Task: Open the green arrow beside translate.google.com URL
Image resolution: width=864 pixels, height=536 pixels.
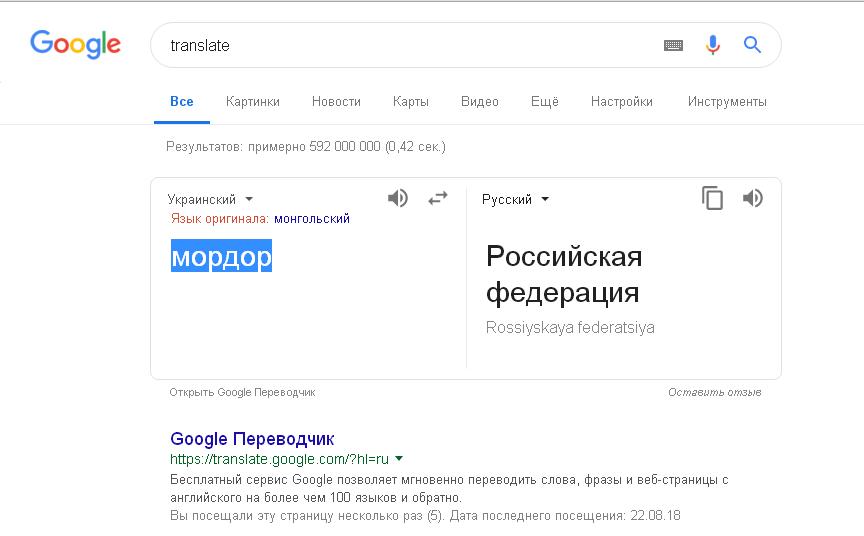Action: [x=399, y=459]
